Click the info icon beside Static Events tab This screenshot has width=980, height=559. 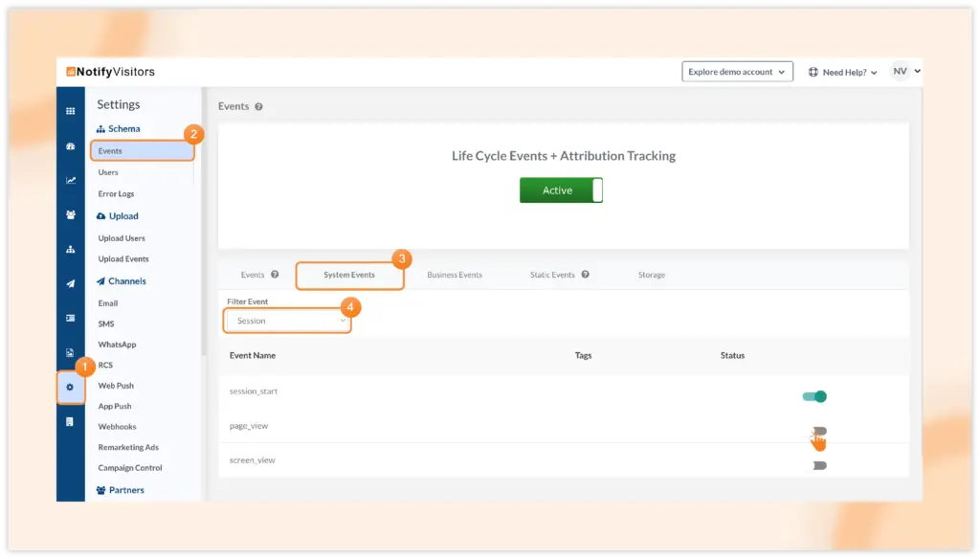point(585,275)
